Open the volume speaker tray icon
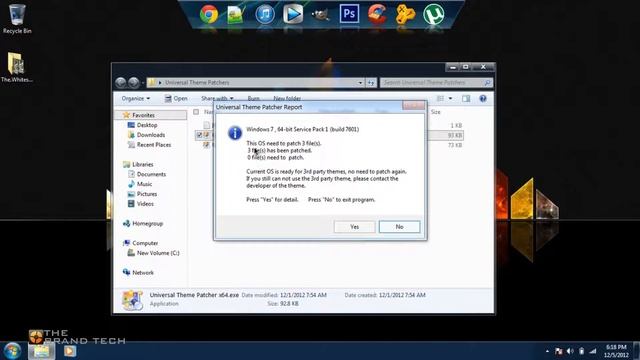The image size is (640, 360). coord(570,351)
